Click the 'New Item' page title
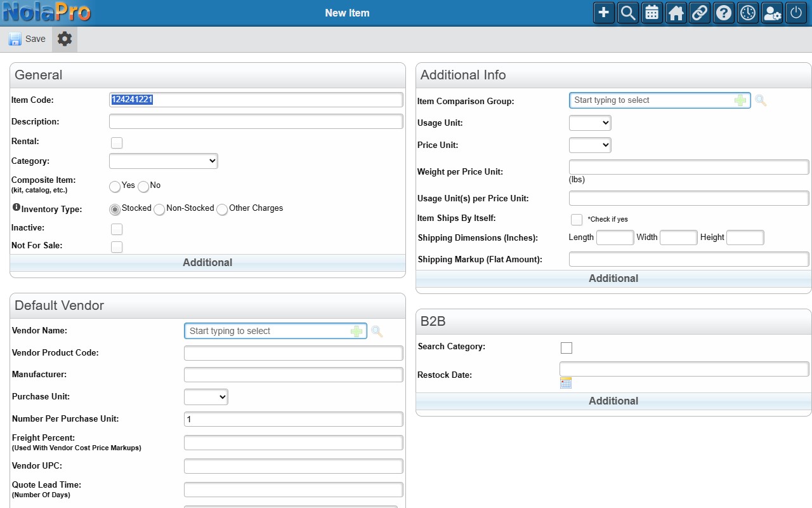 click(347, 13)
